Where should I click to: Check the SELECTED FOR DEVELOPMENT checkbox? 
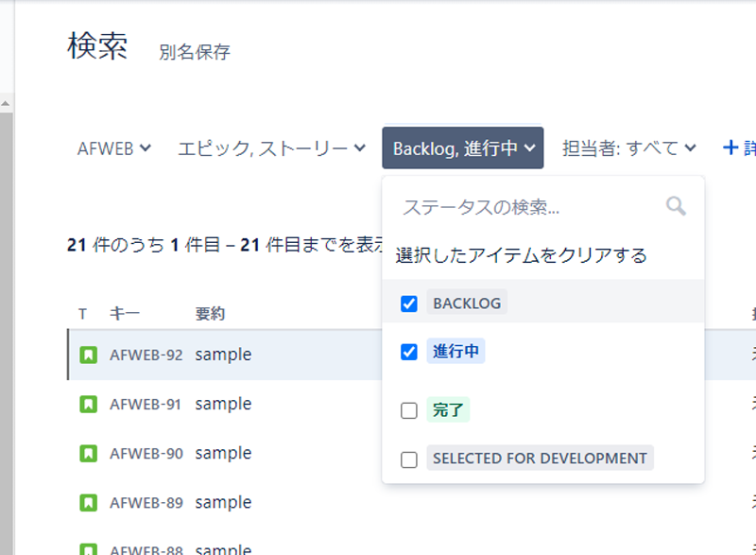tap(409, 460)
